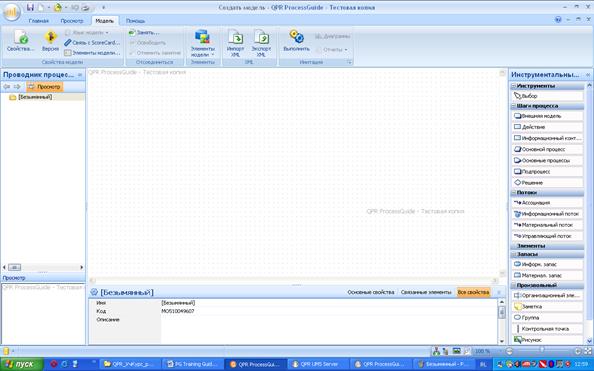Click the Просмотр button in process explorer
The image size is (594, 371).
[45, 87]
